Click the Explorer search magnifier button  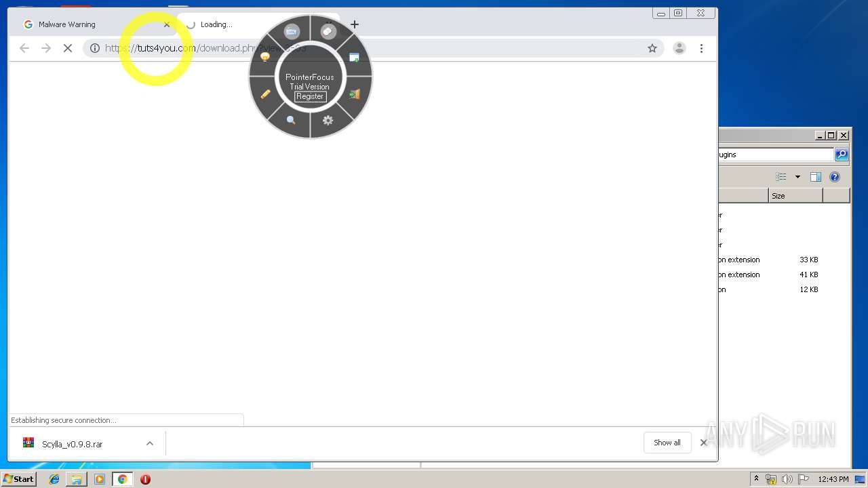coord(841,155)
